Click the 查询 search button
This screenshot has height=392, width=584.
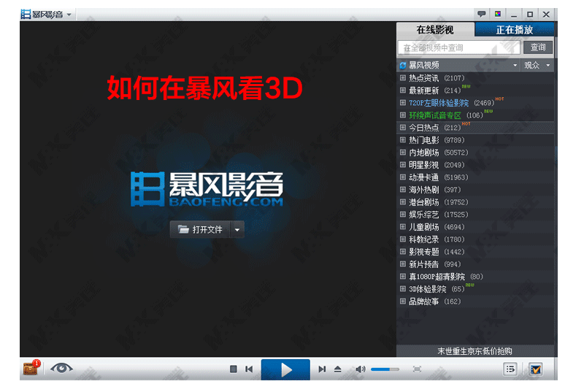538,47
